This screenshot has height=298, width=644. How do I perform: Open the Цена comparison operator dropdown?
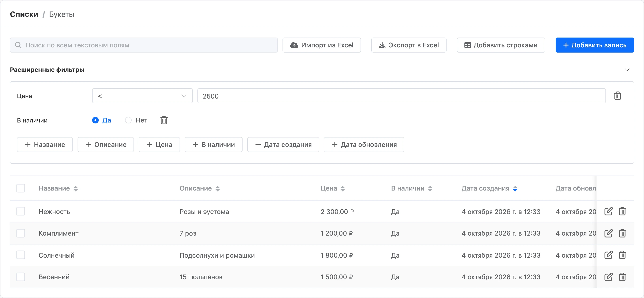(x=142, y=96)
